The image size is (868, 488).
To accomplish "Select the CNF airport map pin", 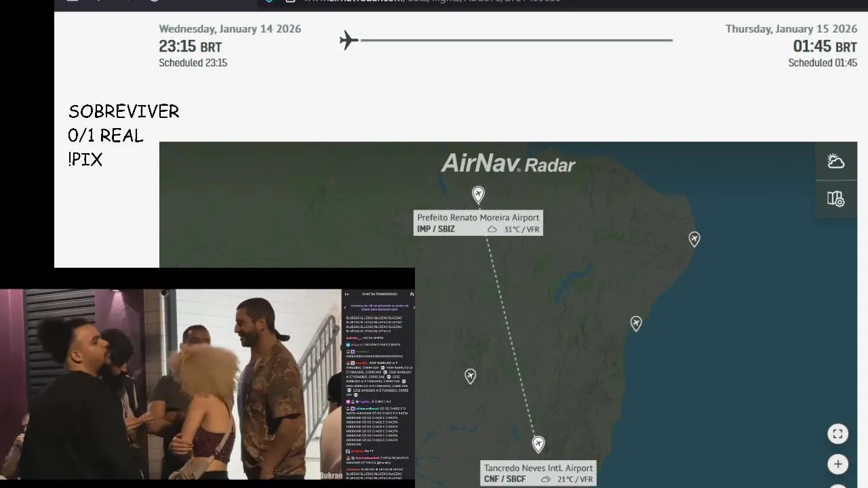I will (x=538, y=445).
